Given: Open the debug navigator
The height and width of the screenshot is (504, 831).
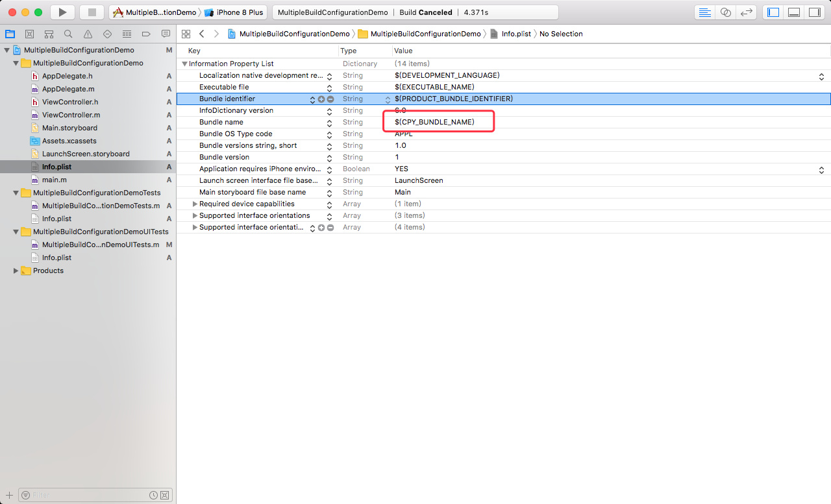Looking at the screenshot, I should point(127,34).
